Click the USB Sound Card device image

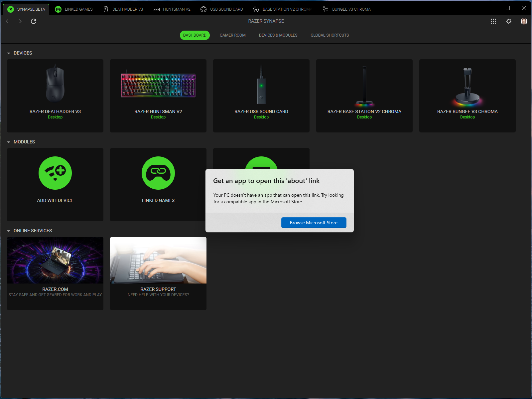pos(261,85)
